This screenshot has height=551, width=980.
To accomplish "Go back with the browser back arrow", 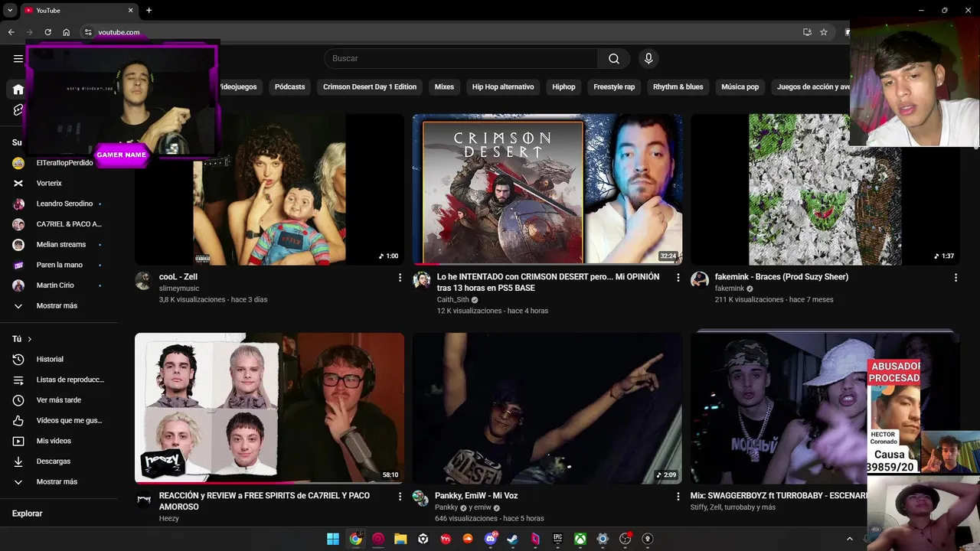I will tap(11, 32).
